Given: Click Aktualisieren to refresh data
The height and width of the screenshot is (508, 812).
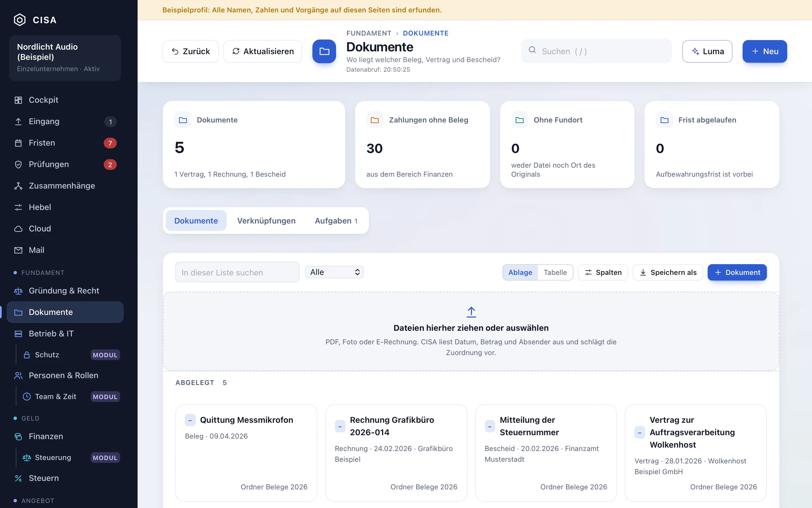Looking at the screenshot, I should click(x=263, y=51).
